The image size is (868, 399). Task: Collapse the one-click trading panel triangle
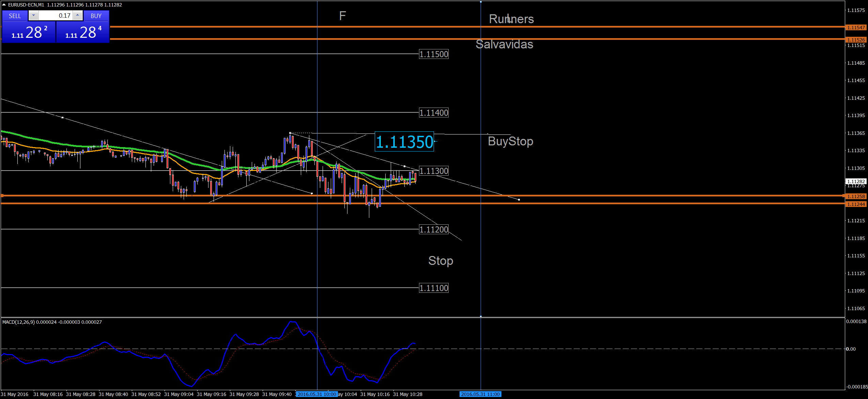pos(4,5)
